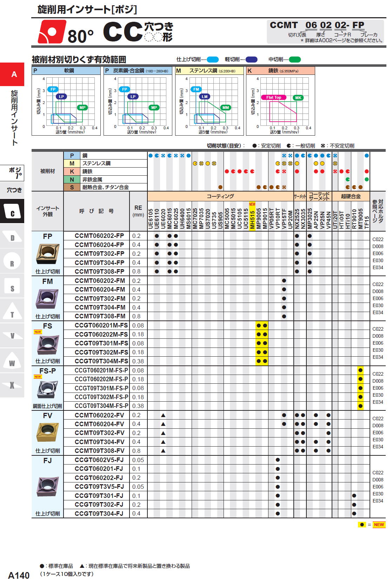Click the K 鋳鉄 material code cell
392x584 pixels.
click(72, 171)
